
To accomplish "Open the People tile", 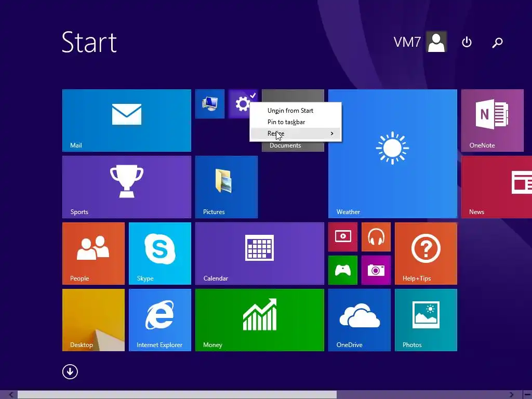I will tap(94, 254).
